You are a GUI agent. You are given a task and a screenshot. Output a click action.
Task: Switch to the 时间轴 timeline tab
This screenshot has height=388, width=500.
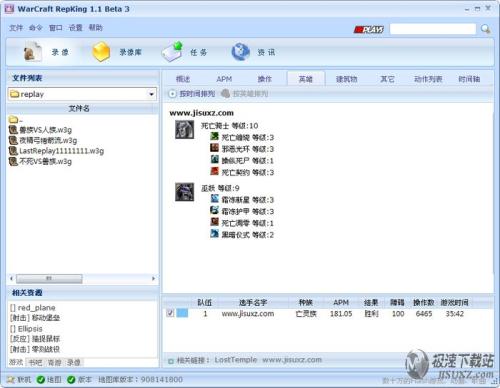(x=469, y=79)
